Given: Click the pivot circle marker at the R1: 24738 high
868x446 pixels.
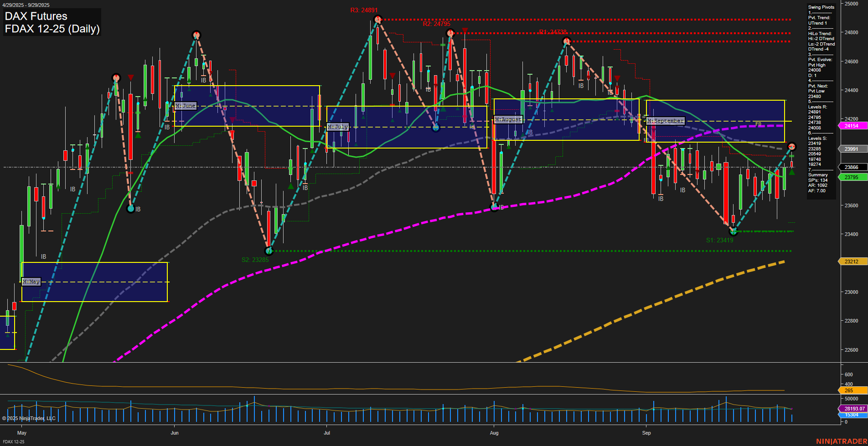Looking at the screenshot, I should click(566, 41).
